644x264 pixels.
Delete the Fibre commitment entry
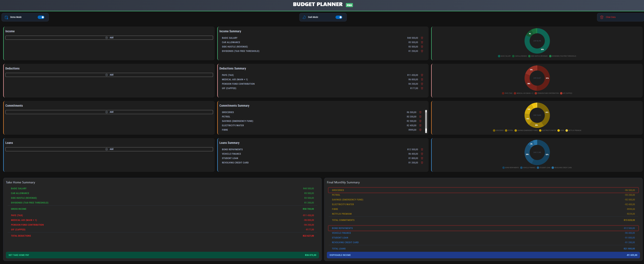[420, 130]
